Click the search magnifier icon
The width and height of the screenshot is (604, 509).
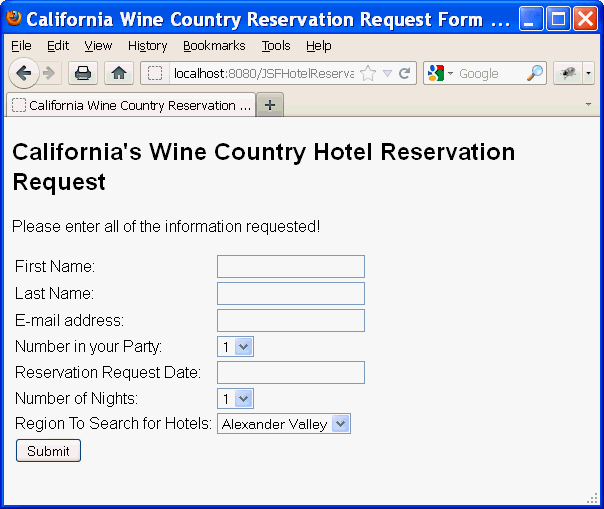coord(535,73)
